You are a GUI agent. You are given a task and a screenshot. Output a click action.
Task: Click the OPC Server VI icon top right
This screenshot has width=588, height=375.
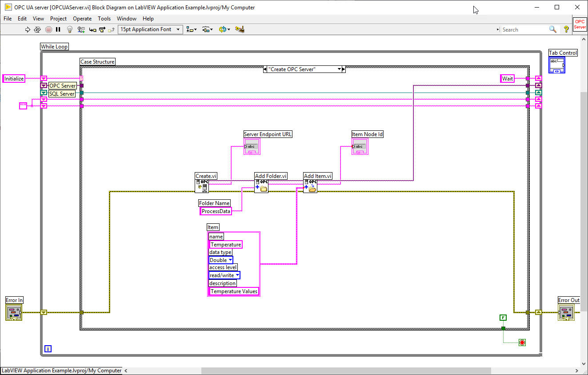(x=579, y=25)
